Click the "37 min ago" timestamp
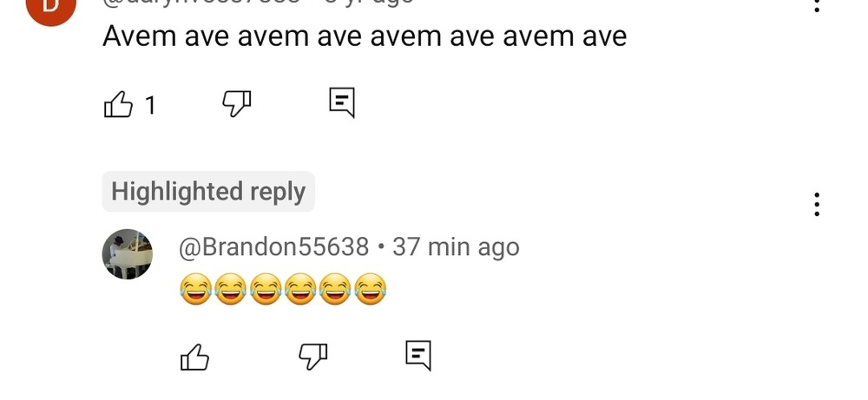868x400 pixels. click(x=456, y=246)
